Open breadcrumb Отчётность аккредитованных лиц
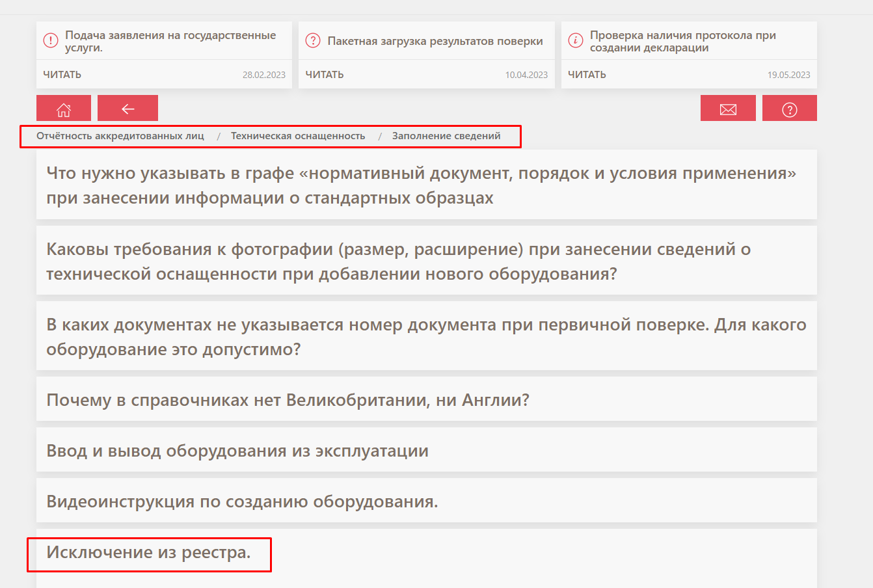Screen dimensions: 873x588 tap(120, 137)
